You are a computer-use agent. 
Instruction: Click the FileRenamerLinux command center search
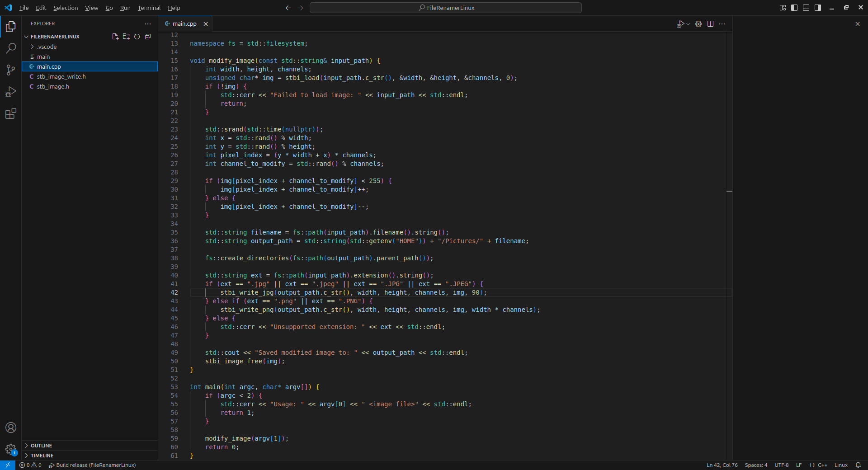(446, 8)
